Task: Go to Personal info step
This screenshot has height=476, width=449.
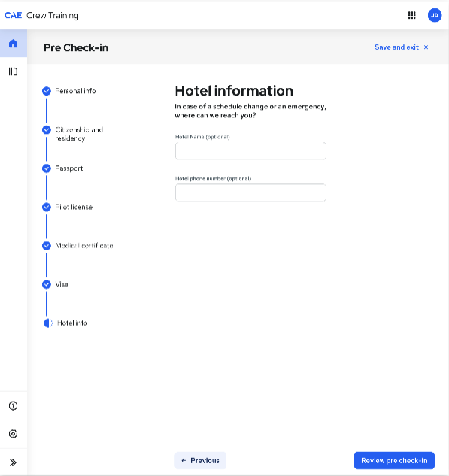Action: coord(75,91)
